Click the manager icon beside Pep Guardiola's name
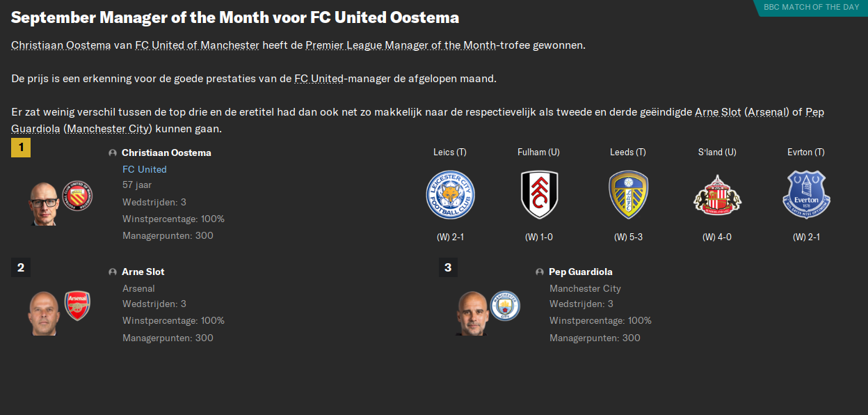Image resolution: width=868 pixels, height=415 pixels. pos(540,272)
